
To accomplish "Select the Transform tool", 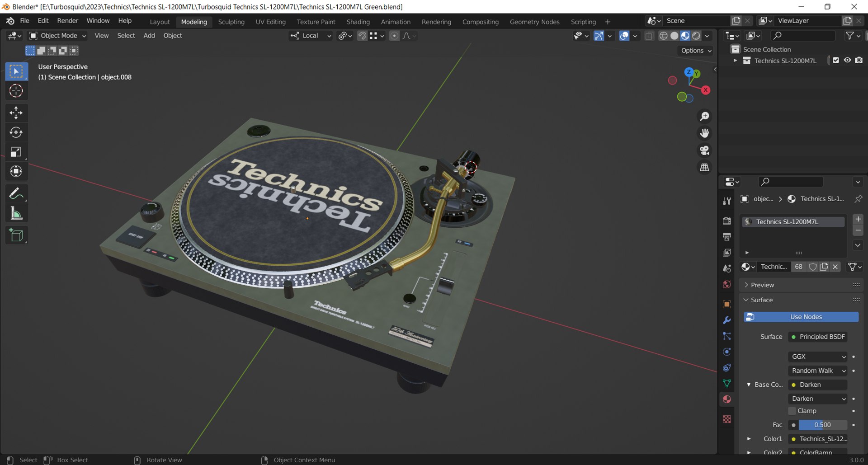I will point(16,171).
